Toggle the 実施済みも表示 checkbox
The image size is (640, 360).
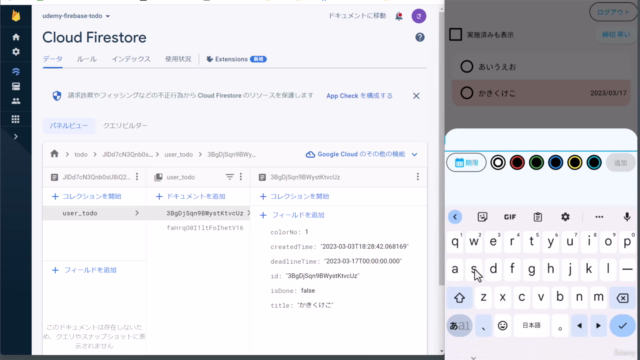(456, 34)
